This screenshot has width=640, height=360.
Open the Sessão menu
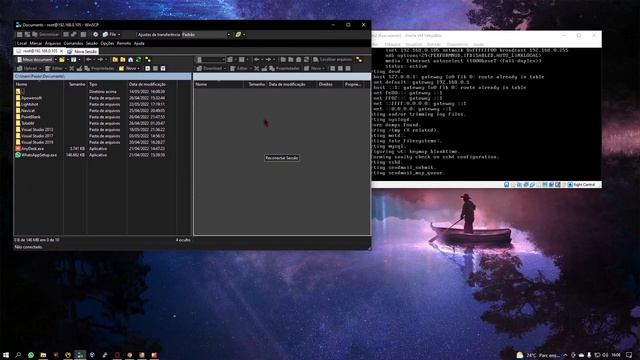tap(92, 43)
